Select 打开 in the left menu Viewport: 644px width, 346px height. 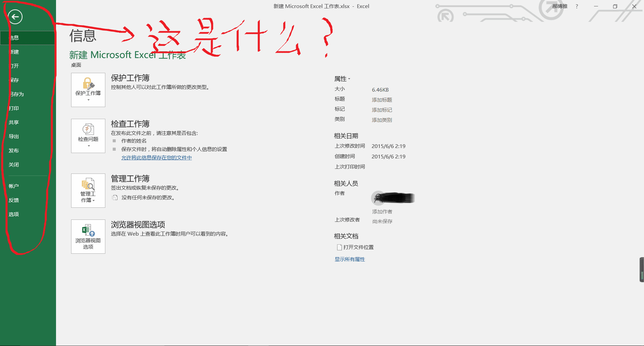(27, 66)
